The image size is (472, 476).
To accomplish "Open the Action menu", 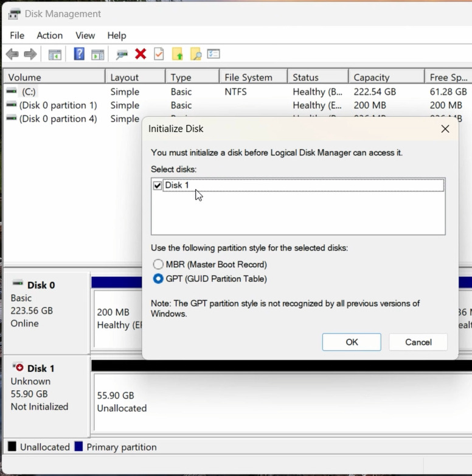I will [x=50, y=35].
